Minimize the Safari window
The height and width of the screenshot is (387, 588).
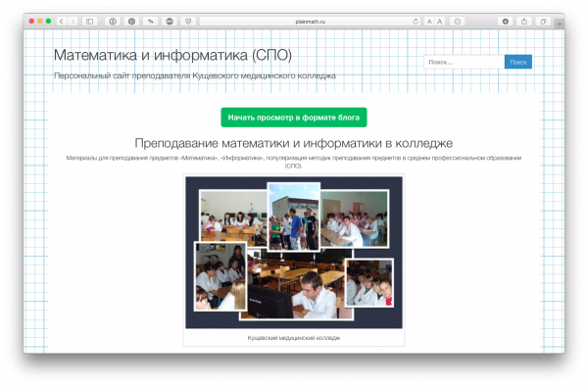tap(40, 22)
